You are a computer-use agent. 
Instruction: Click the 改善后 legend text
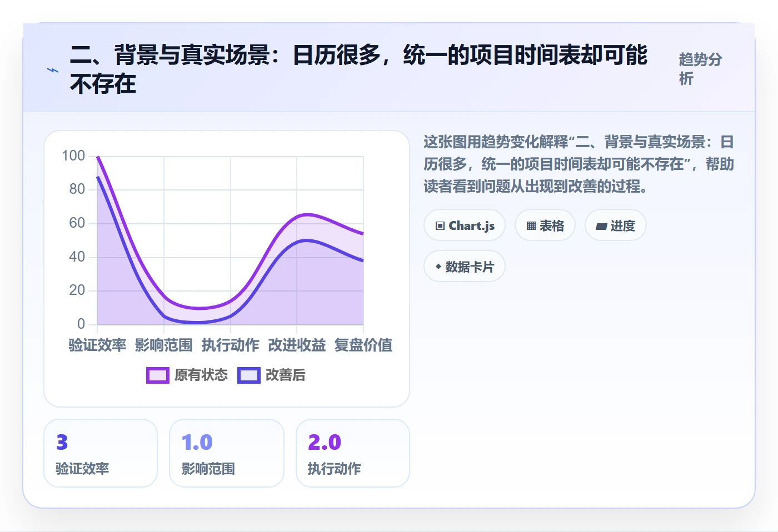[286, 375]
